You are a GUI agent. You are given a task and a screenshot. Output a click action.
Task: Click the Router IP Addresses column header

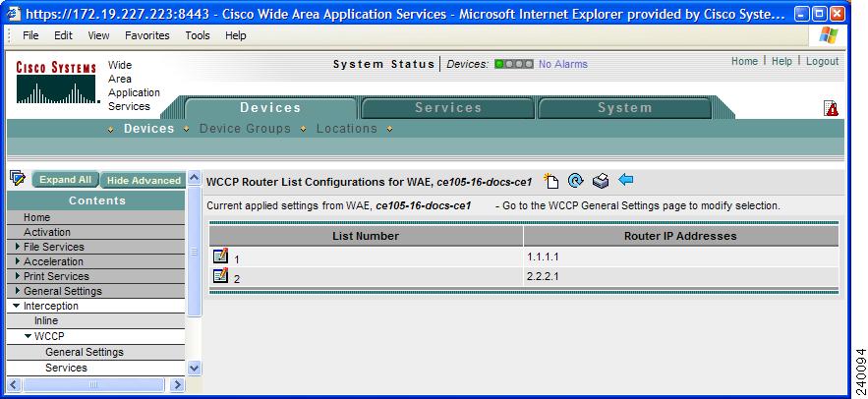680,236
